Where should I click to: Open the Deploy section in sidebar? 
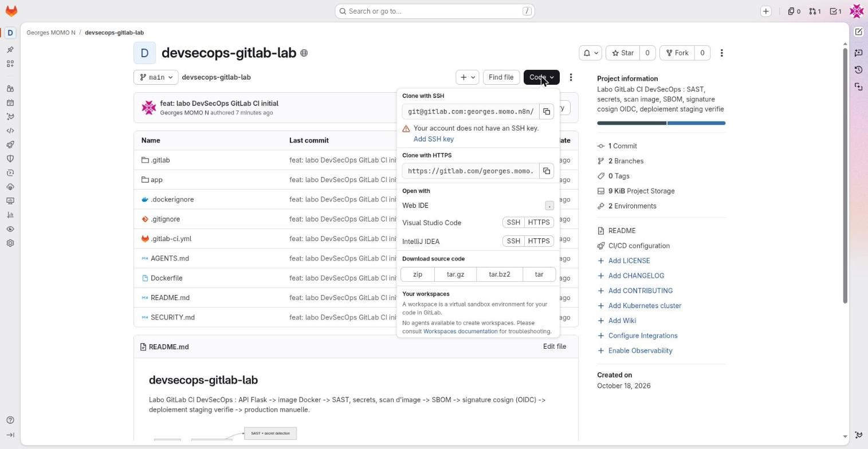(10, 173)
